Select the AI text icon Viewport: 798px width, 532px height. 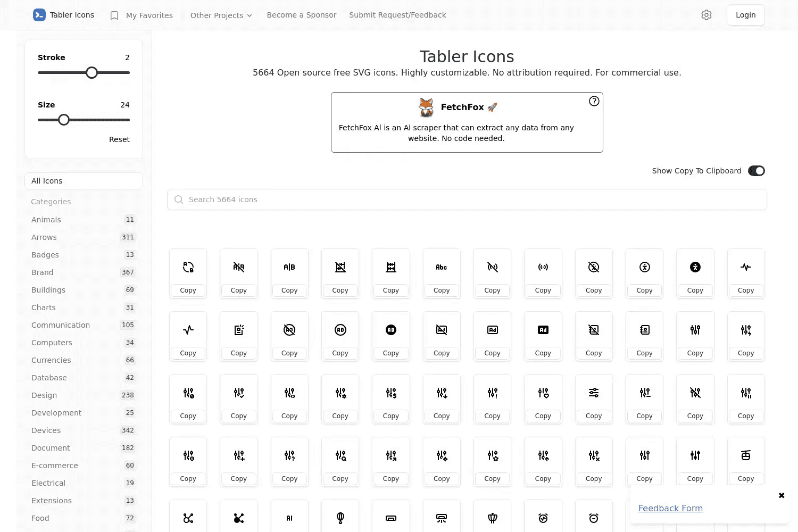point(289,518)
